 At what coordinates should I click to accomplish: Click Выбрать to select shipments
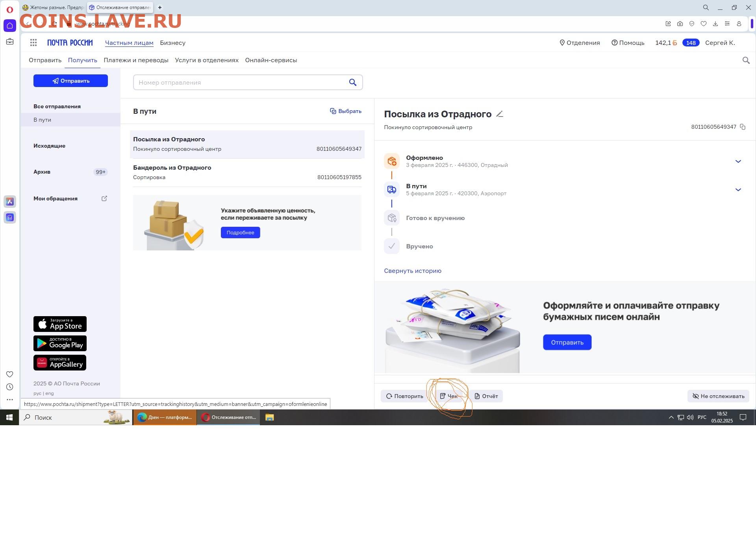coord(346,111)
